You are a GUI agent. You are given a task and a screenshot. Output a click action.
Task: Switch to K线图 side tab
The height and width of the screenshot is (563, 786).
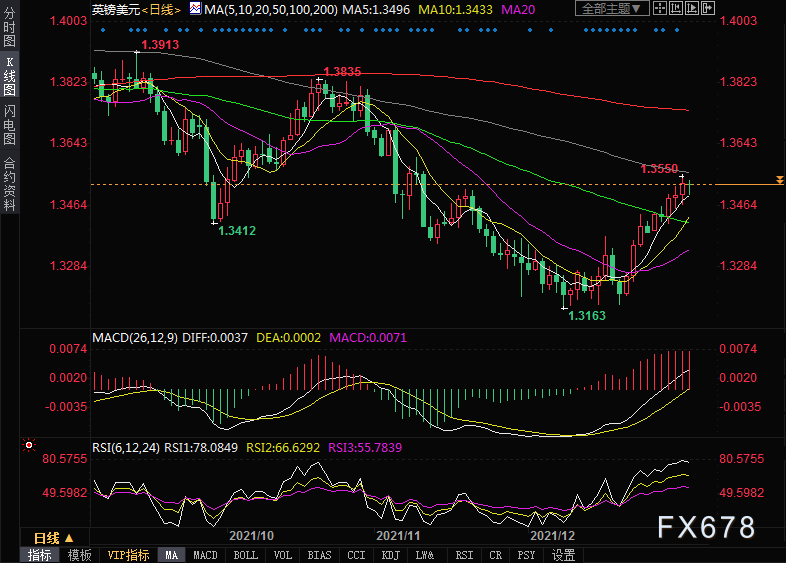(x=9, y=76)
